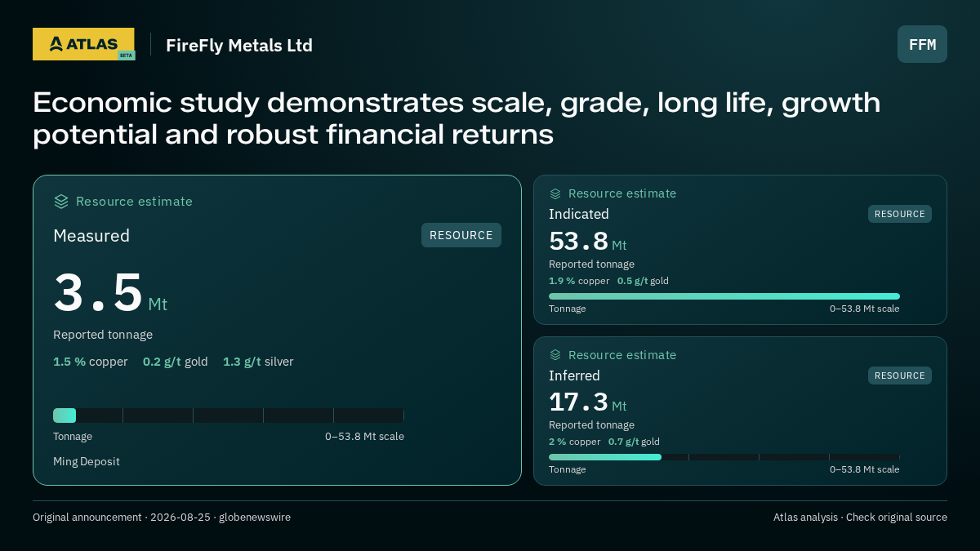Viewport: 980px width, 551px height.
Task: Click Tonnage label under Inferred bar
Action: pyautogui.click(x=567, y=469)
